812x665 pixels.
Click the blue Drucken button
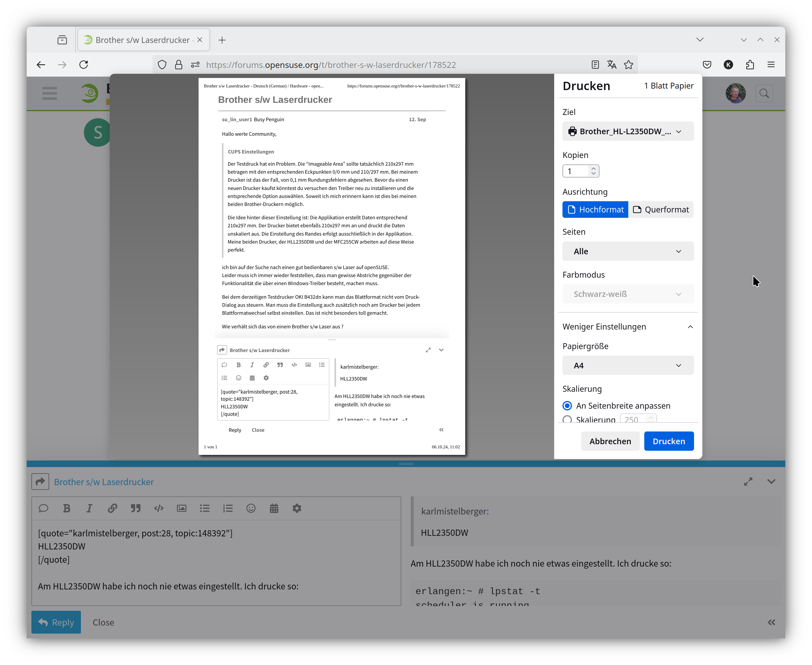point(668,441)
